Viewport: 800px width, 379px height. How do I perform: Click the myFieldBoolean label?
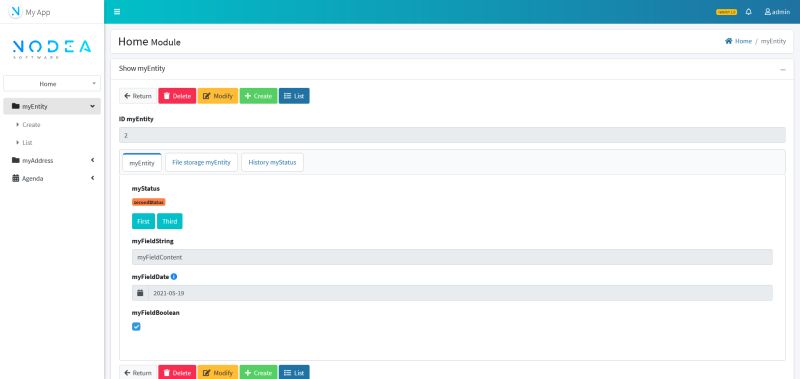(156, 313)
